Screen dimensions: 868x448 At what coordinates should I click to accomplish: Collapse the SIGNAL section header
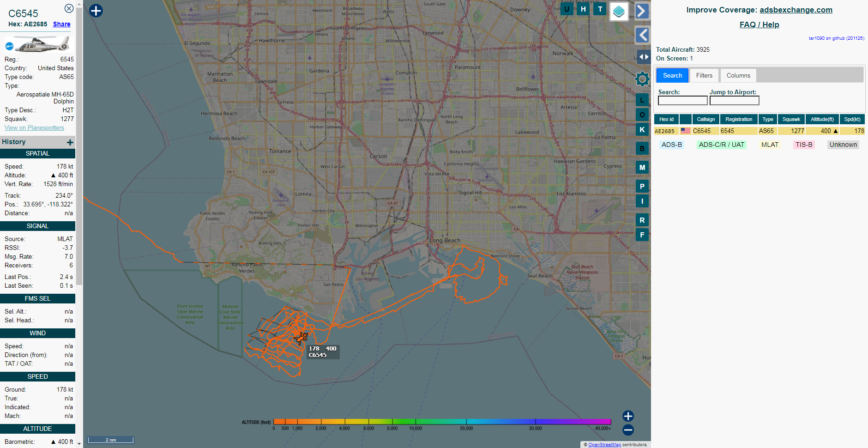pyautogui.click(x=37, y=226)
